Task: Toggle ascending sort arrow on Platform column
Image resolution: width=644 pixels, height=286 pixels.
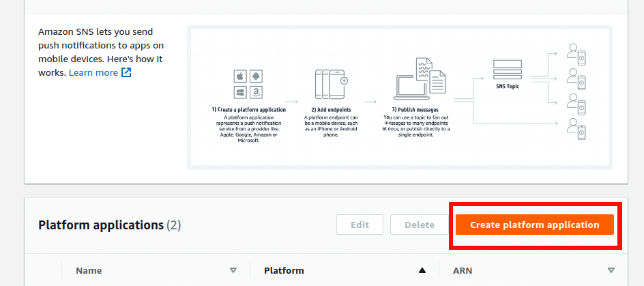Action: 422,270
